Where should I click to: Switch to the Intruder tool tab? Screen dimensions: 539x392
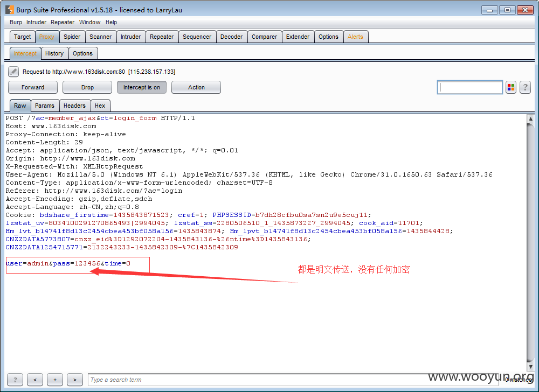(130, 37)
